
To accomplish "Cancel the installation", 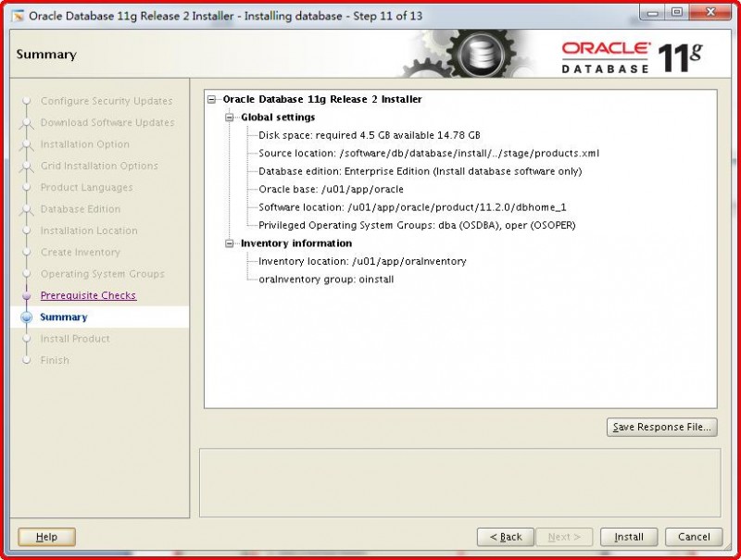I will pyautogui.click(x=693, y=537).
